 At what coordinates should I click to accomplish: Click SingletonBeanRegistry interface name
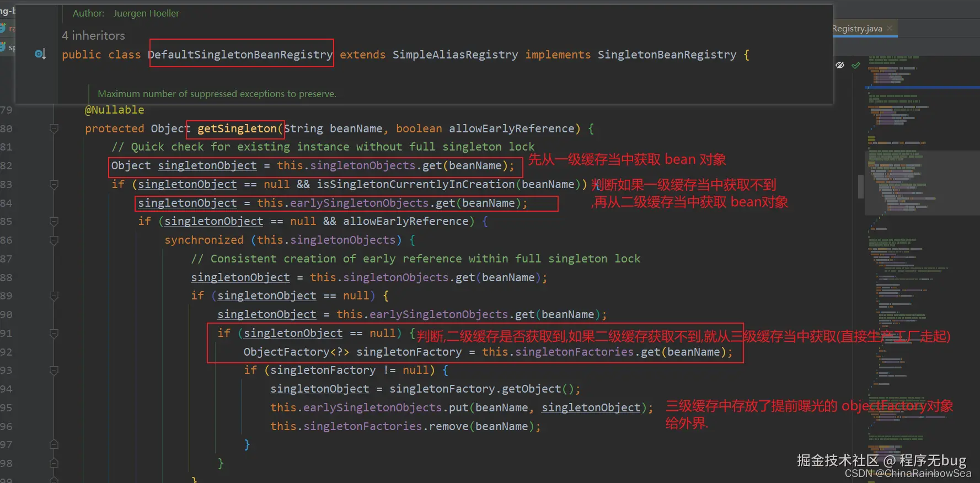(x=667, y=55)
